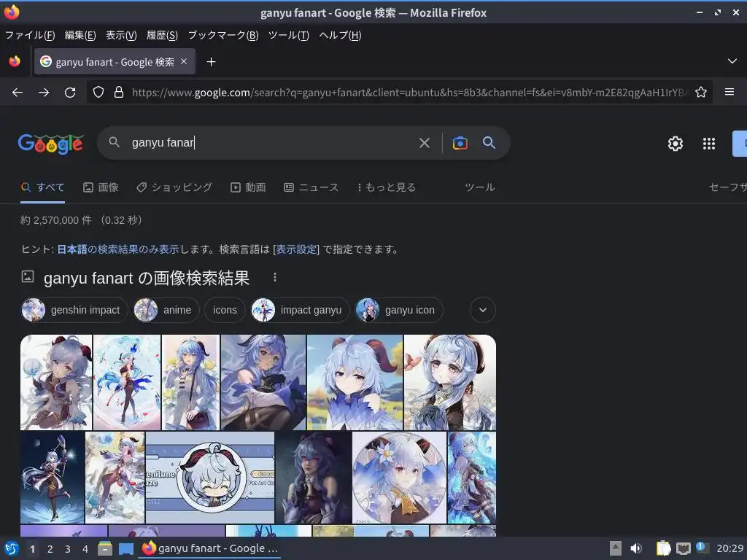The width and height of the screenshot is (747, 560).
Task: Open the 編集 menu
Action: point(80,35)
